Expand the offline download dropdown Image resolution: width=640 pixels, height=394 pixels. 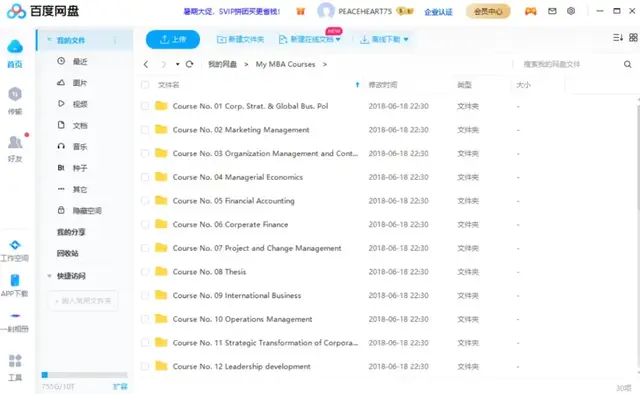[406, 40]
